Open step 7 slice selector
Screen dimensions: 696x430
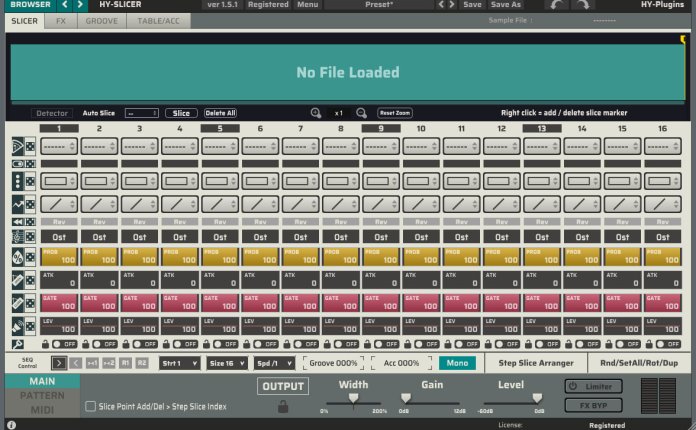301,146
